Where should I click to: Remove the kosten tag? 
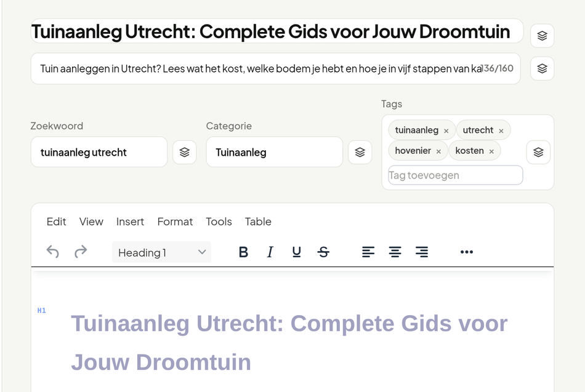[491, 151]
